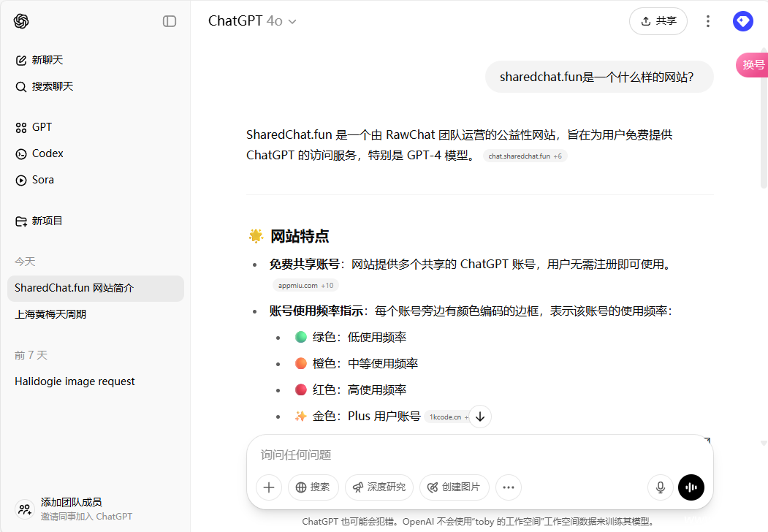The height and width of the screenshot is (532, 768).
Task: Click the scroll-to-bottom arrow button
Action: point(479,417)
